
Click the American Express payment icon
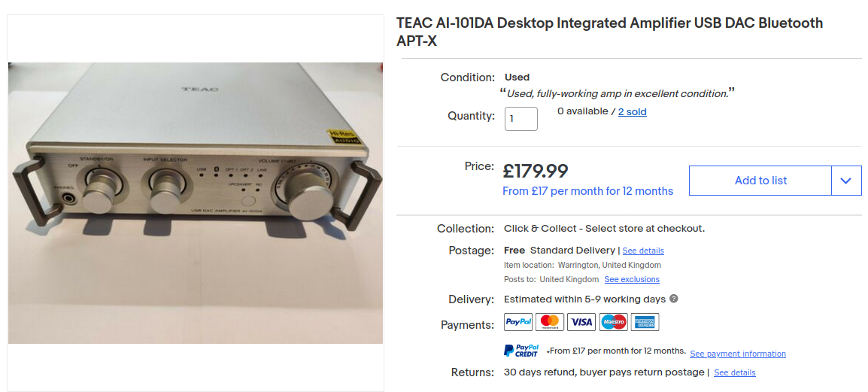click(x=645, y=322)
